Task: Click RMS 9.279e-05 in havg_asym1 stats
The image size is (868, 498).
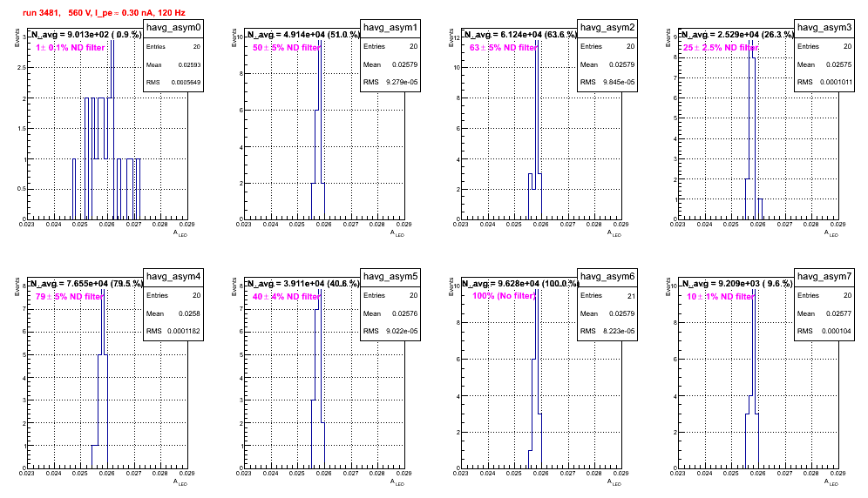Action: 390,82
